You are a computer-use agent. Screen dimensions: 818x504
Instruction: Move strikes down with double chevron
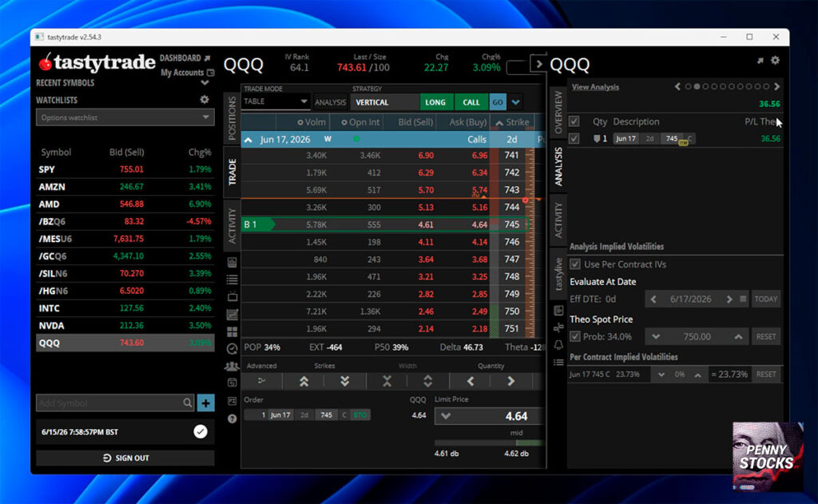point(345,381)
